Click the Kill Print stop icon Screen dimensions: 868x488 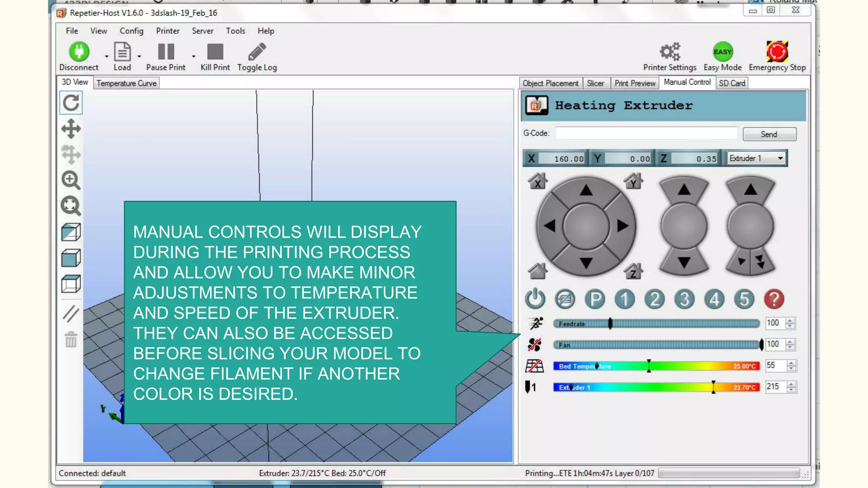215,52
